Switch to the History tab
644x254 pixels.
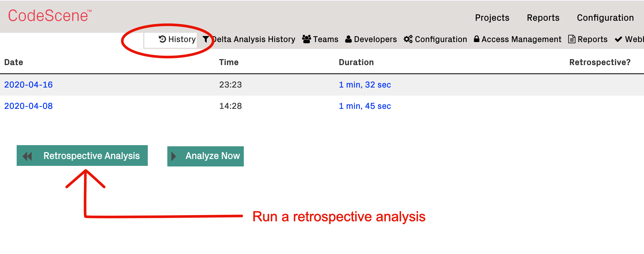coord(177,39)
